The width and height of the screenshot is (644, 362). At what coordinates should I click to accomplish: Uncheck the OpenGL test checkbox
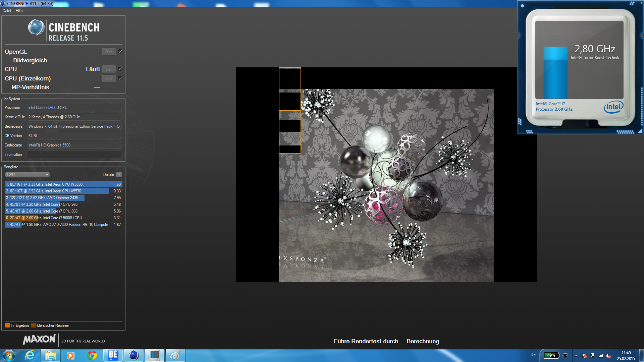[x=120, y=52]
